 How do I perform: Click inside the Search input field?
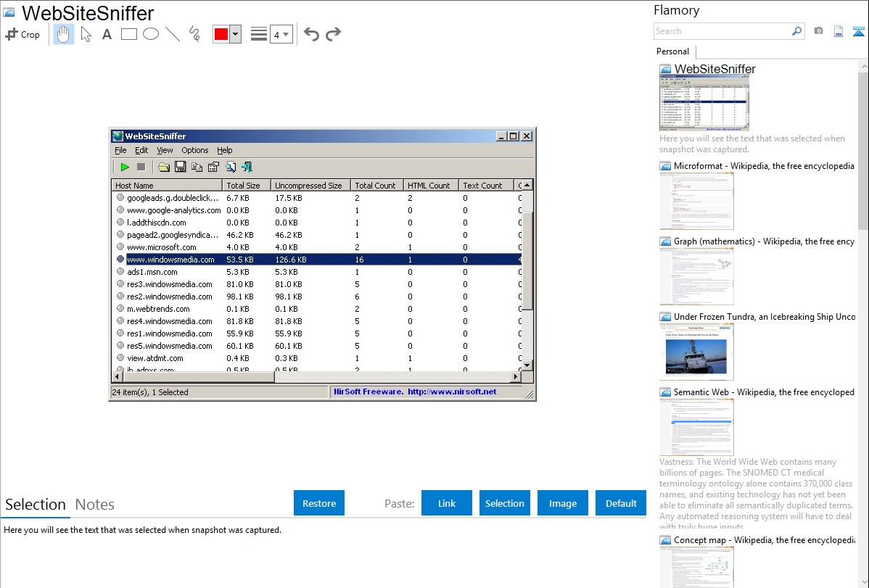(722, 31)
